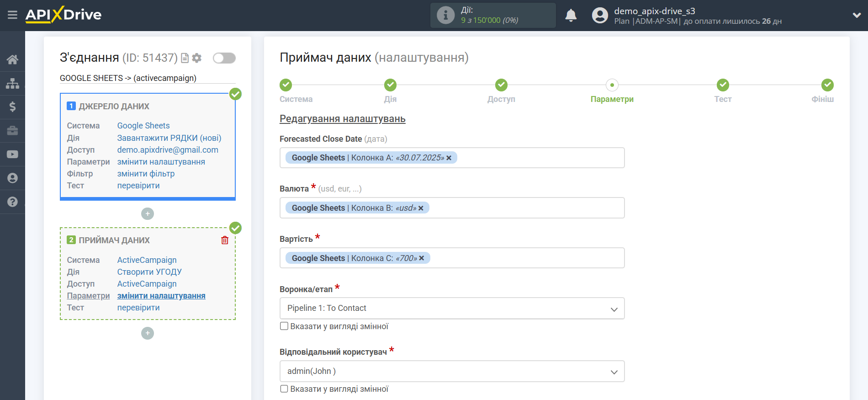
Task: Open briefcase icon in sidebar
Action: tap(12, 131)
